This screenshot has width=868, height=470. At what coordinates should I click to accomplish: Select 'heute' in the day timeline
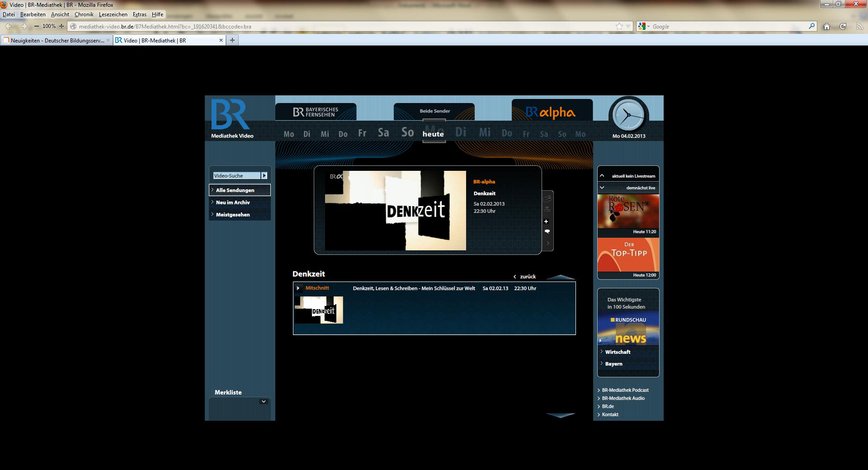click(433, 134)
